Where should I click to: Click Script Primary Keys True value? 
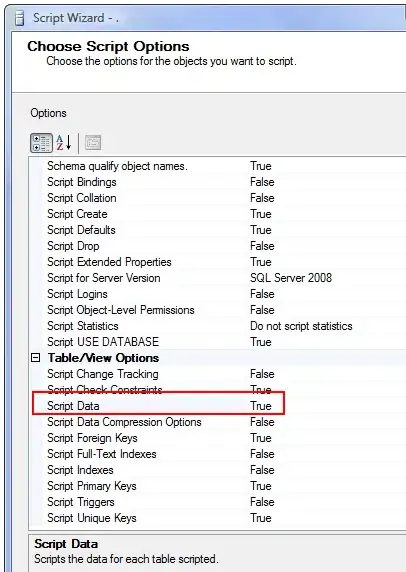(x=261, y=486)
